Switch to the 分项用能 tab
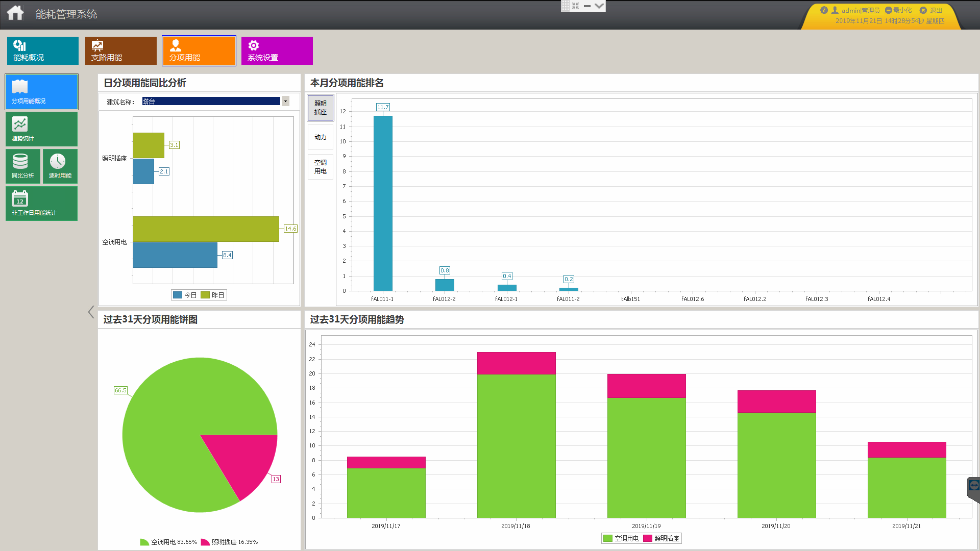 (x=199, y=51)
